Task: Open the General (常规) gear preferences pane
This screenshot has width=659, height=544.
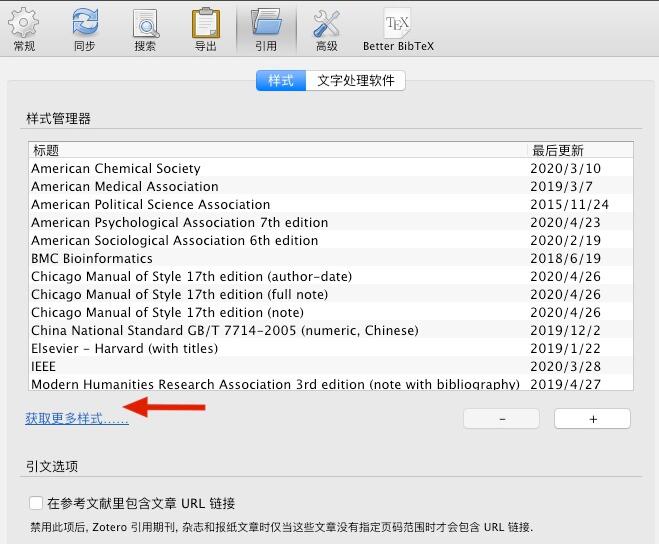Action: (24, 29)
